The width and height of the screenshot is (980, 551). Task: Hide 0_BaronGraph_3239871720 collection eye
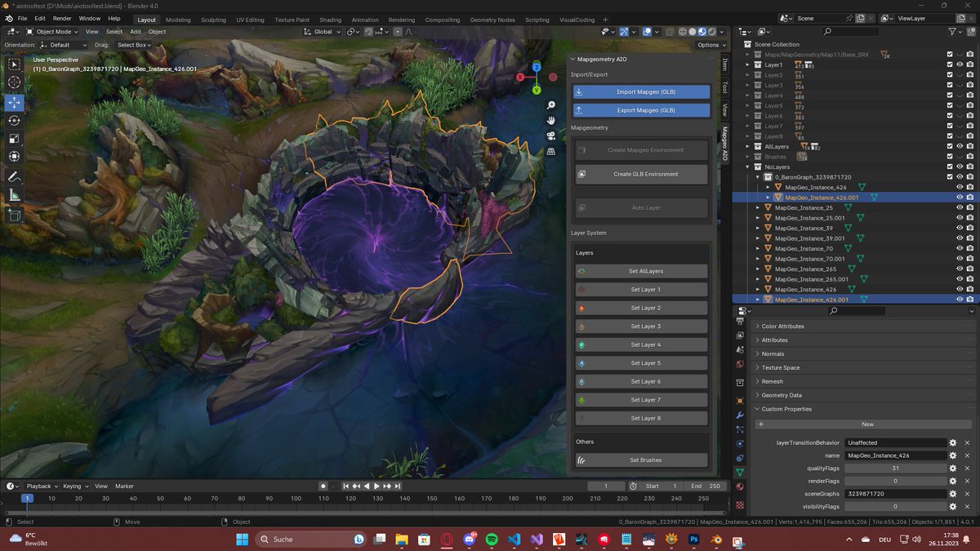click(960, 177)
